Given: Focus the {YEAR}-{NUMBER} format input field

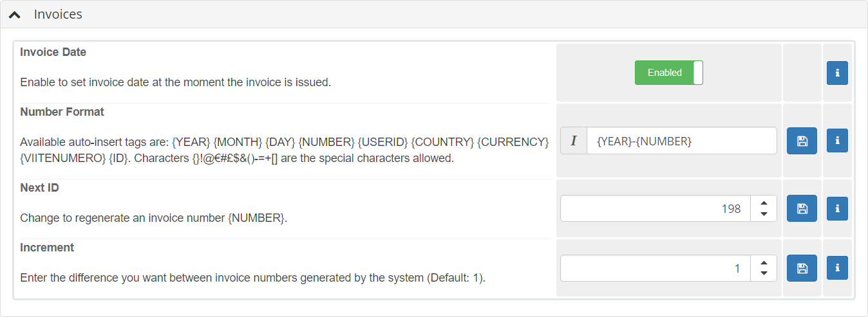Looking at the screenshot, I should pos(682,140).
